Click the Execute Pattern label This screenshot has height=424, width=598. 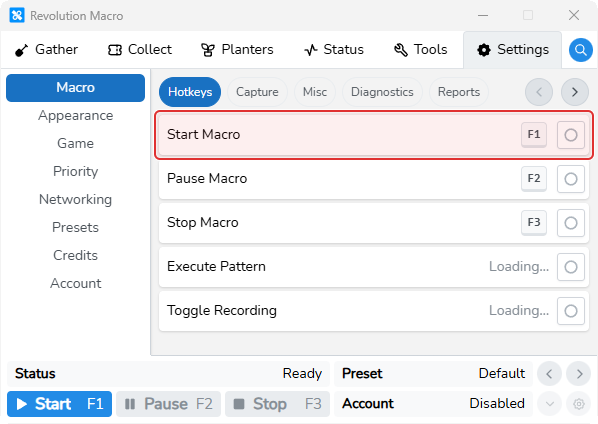click(x=216, y=266)
